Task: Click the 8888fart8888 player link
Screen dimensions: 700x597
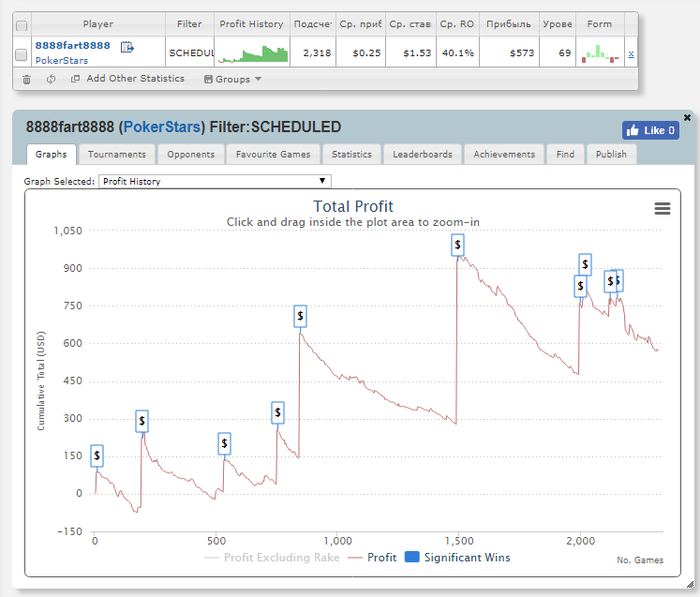Action: [72, 46]
